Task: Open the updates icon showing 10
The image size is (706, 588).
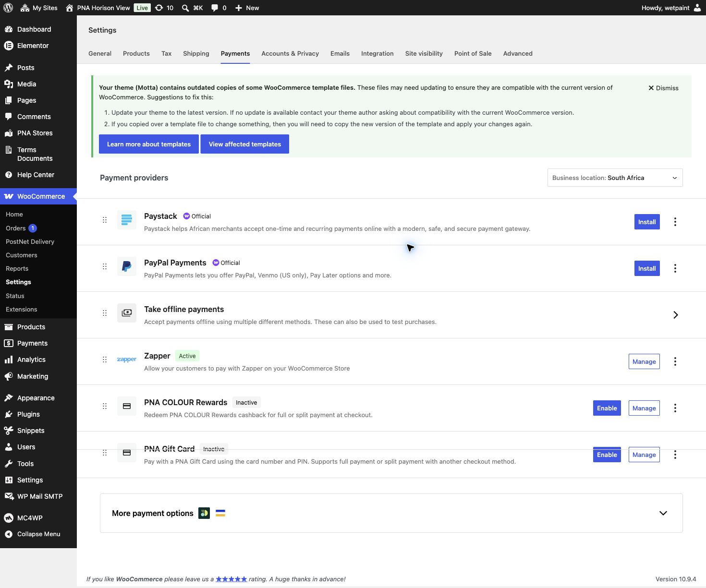Action: (x=164, y=8)
